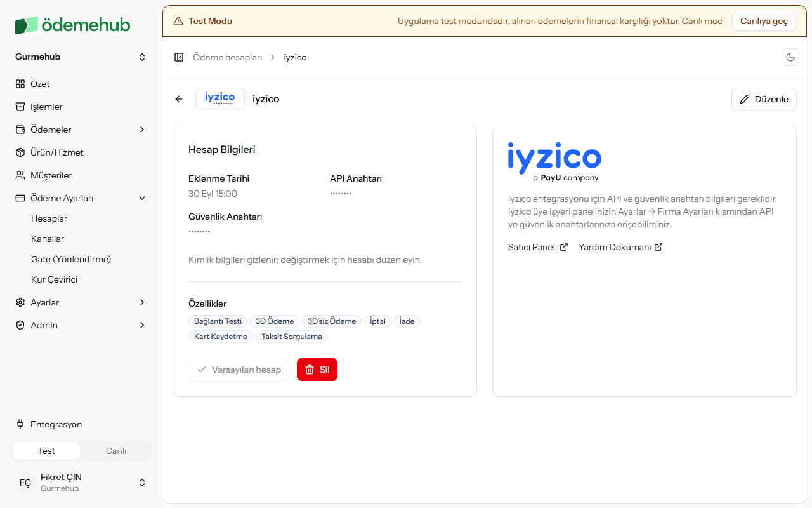Viewport: 812px width, 508px height.
Task: Click the Ödeme Ayarları card icon
Action: pos(20,198)
